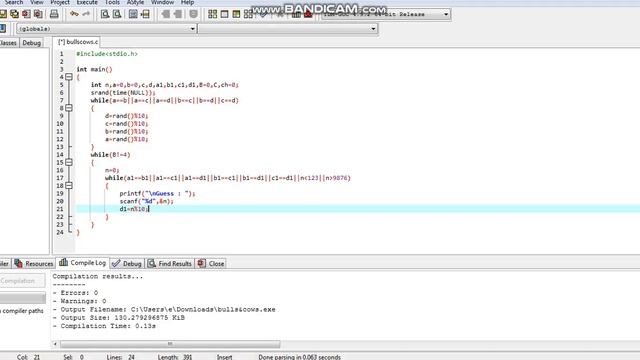Click the Compilation Time log line
Image resolution: width=640 pixels, height=360 pixels.
104,326
